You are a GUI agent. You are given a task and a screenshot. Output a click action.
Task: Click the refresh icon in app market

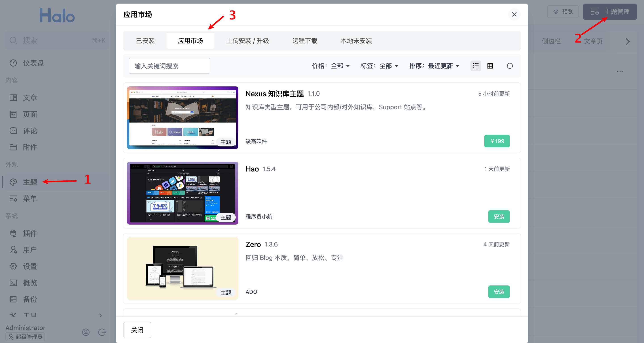tap(510, 66)
